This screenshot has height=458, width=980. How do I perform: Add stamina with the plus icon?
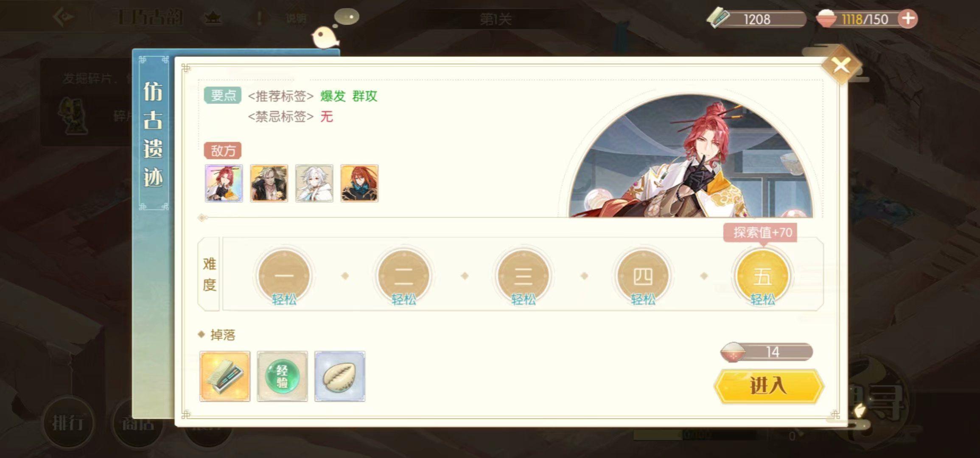click(908, 19)
